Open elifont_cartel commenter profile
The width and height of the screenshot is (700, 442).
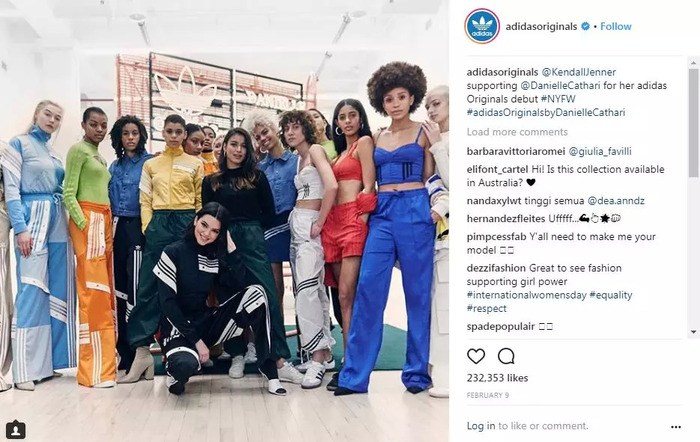497,170
